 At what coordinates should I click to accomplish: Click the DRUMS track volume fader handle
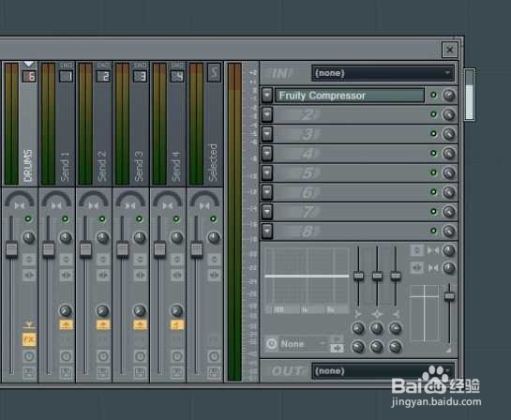tap(12, 249)
